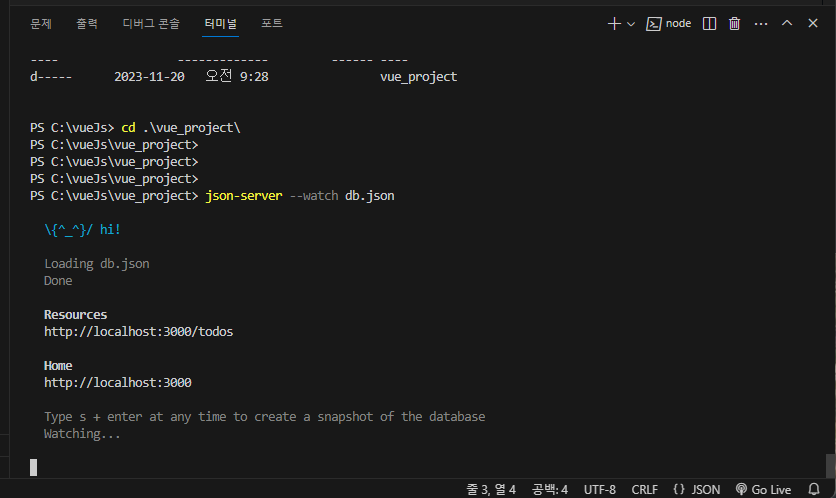Split the terminal panel
Image resolution: width=836 pixels, height=498 pixels.
click(709, 23)
